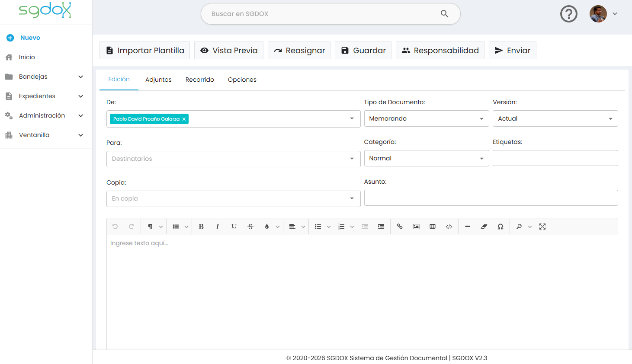The image size is (632, 364).
Task: Open alignment options dropdown arrow
Action: pyautogui.click(x=303, y=227)
